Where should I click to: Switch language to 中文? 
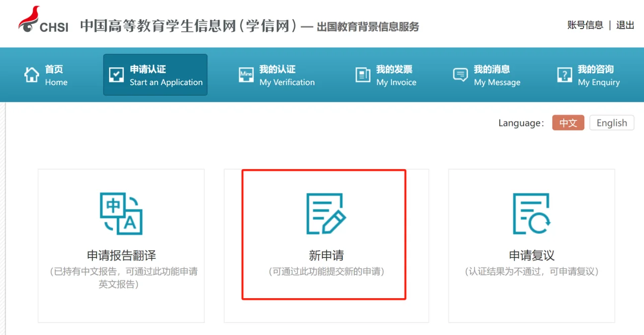pos(568,123)
